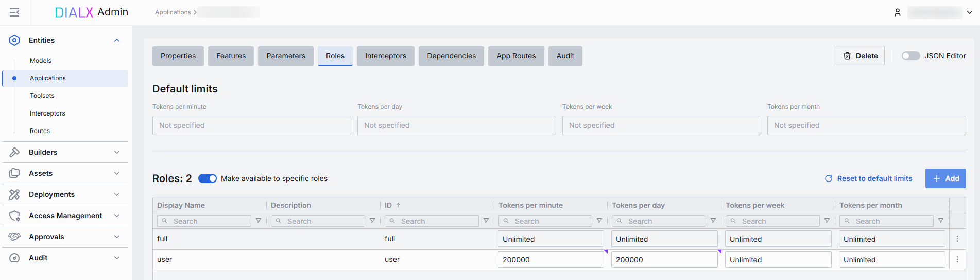The width and height of the screenshot is (980, 280).
Task: Click filter icon in Tokens per day column
Action: [x=713, y=221]
